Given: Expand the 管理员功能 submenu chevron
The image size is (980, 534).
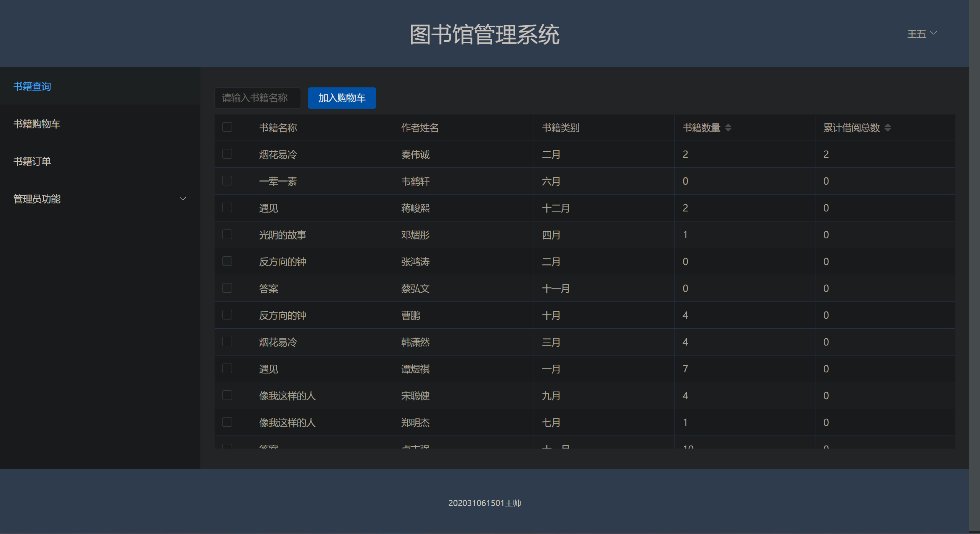Looking at the screenshot, I should click(x=183, y=199).
